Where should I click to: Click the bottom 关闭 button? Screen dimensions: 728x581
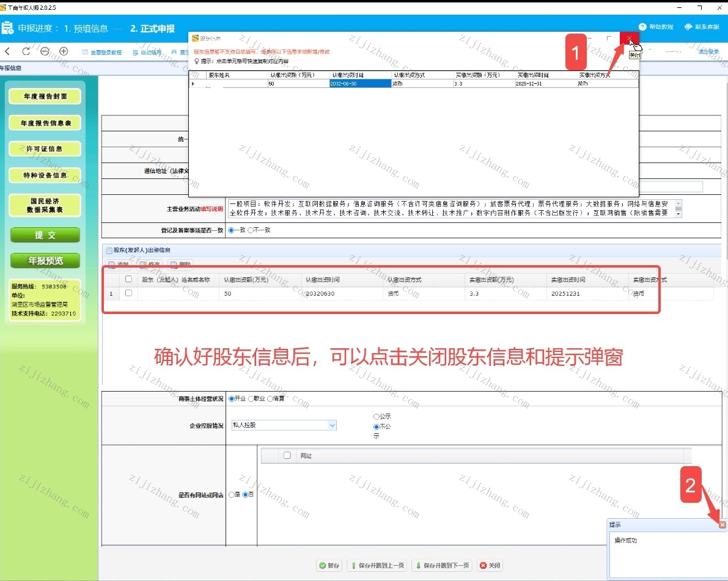(490, 565)
